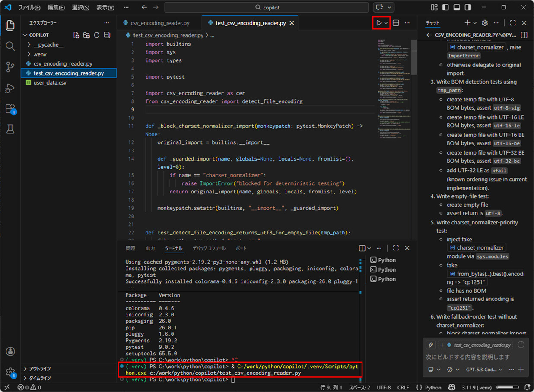Toggle the secondary side bar
Image resolution: width=534 pixels, height=392 pixels.
coord(467,7)
